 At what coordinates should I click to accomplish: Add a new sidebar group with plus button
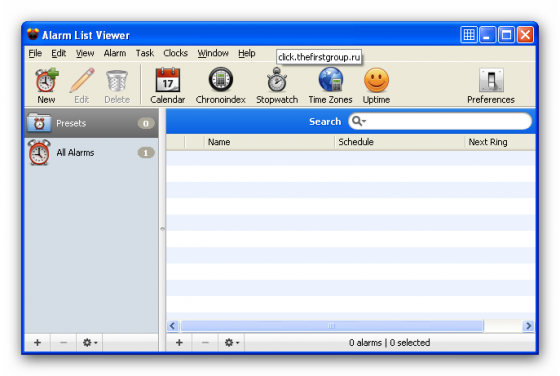(x=38, y=342)
